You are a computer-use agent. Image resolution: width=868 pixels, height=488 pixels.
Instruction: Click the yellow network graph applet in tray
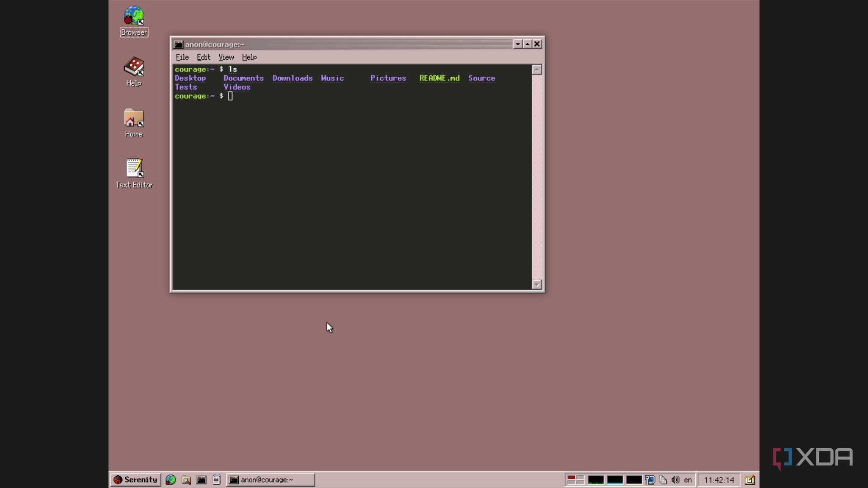coord(634,480)
